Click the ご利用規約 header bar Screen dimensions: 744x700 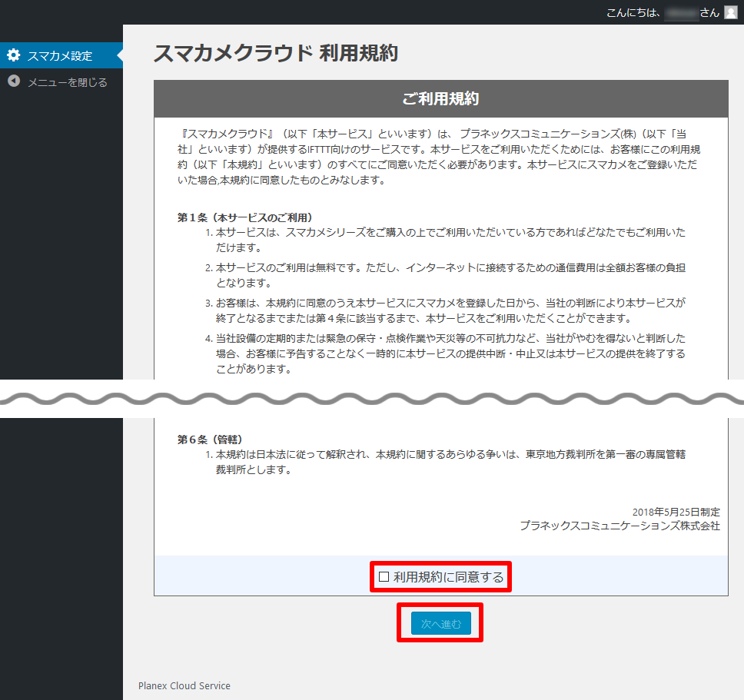click(441, 98)
